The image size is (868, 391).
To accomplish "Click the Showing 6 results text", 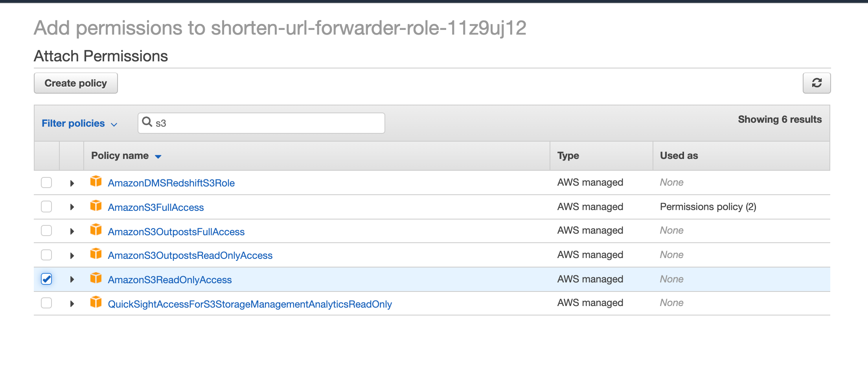I will click(780, 120).
